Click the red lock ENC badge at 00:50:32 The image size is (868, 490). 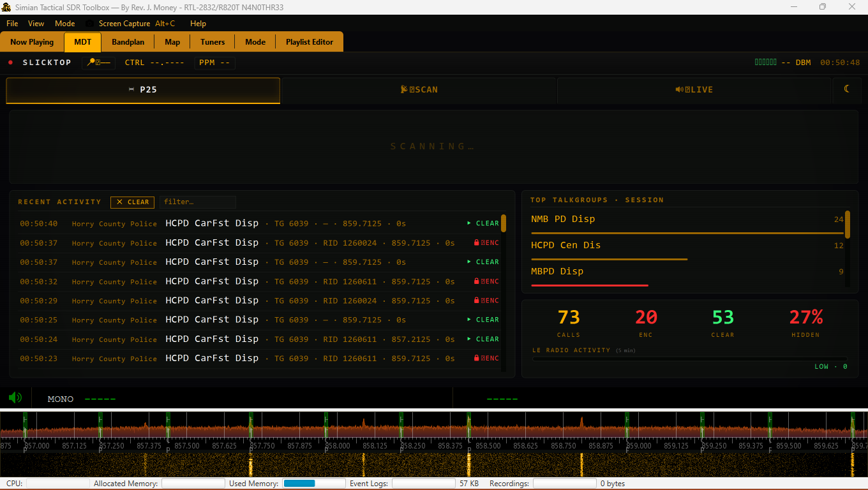(x=486, y=281)
